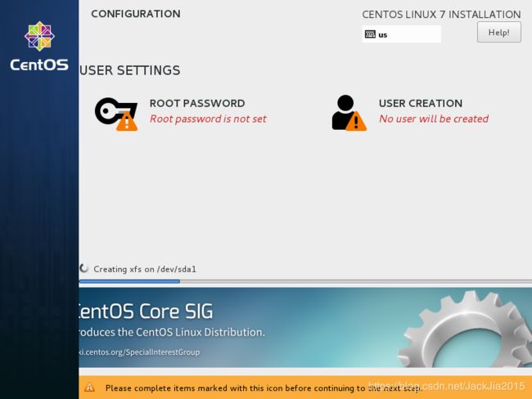Open the Help! button

[498, 32]
